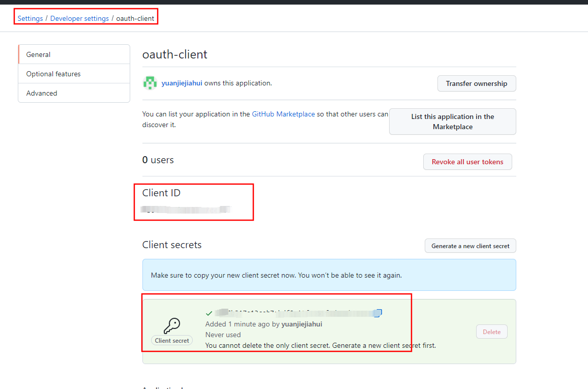This screenshot has height=389, width=588.
Task: Click the blurred Client ID value
Action: pos(186,209)
